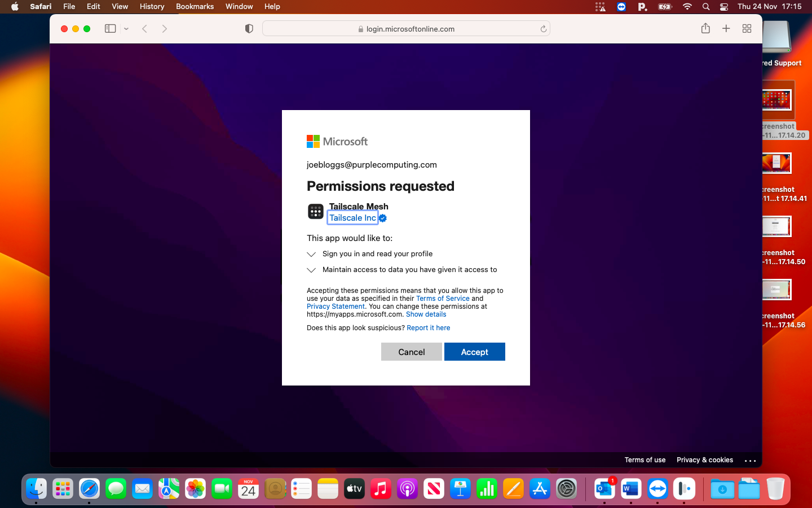The image size is (812, 508).
Task: Open the Share icon in Safari toolbar
Action: [x=705, y=29]
